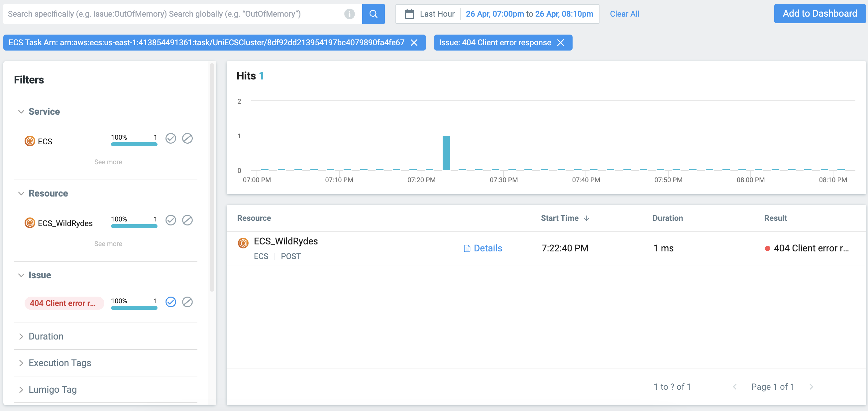The width and height of the screenshot is (868, 411).
Task: Click the Hits count heading
Action: [250, 76]
